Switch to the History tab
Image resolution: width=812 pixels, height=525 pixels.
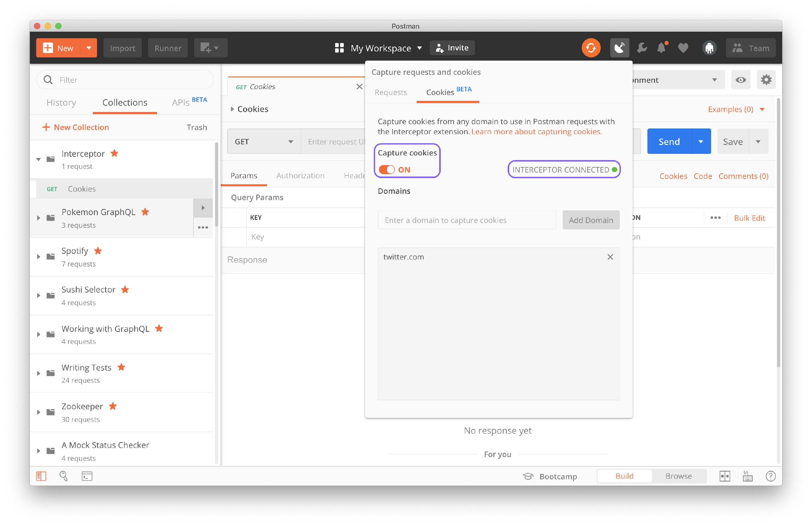point(61,102)
